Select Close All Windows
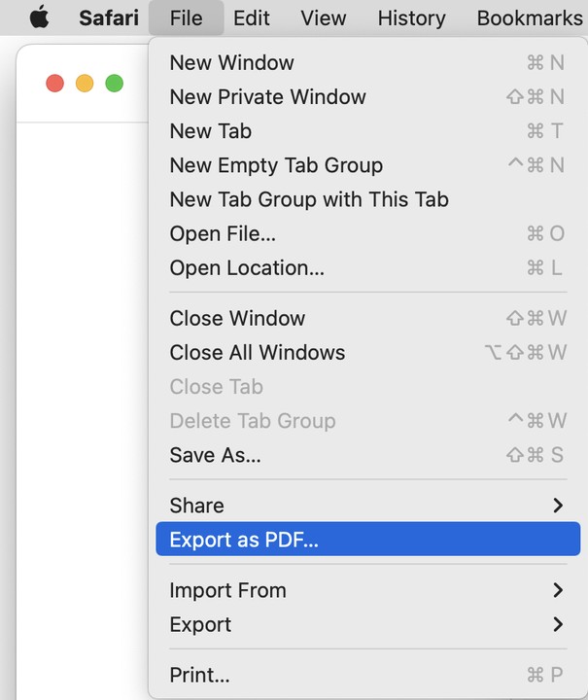This screenshot has height=700, width=588. (x=257, y=352)
